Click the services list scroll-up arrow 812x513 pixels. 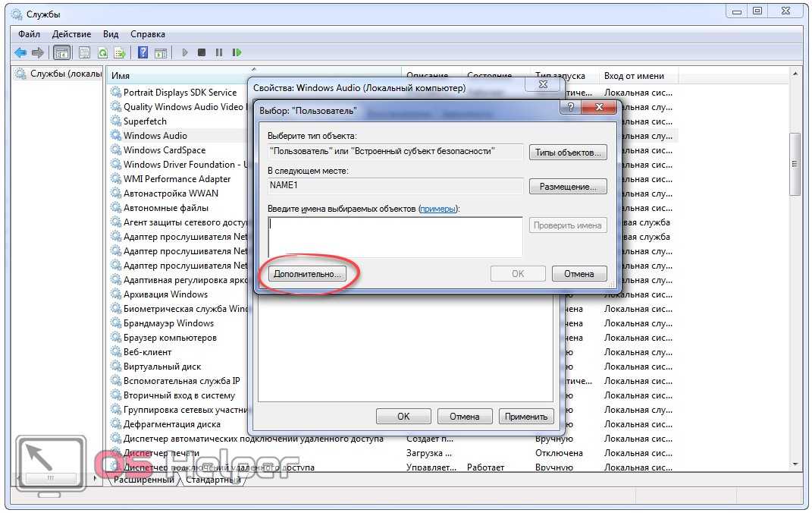tap(795, 74)
